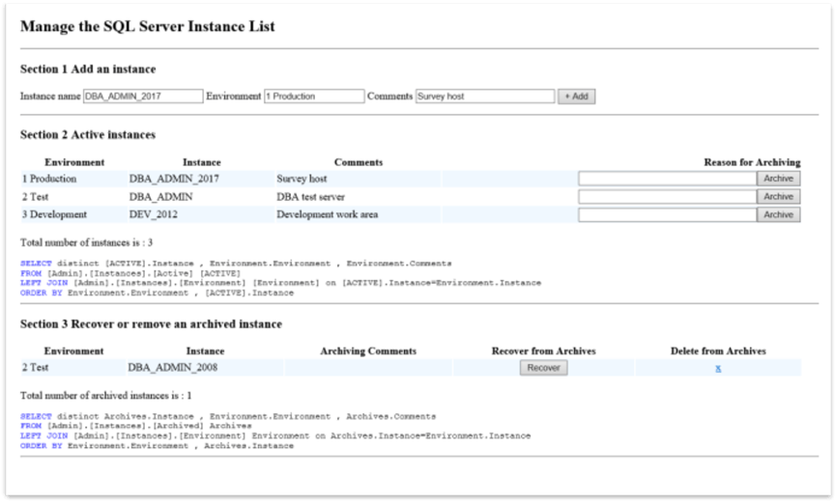Viewport: 836px width, 504px height.
Task: Click the SQL line 'ORDER BY Environment.Environment , Archives.Instance'
Action: [157, 445]
